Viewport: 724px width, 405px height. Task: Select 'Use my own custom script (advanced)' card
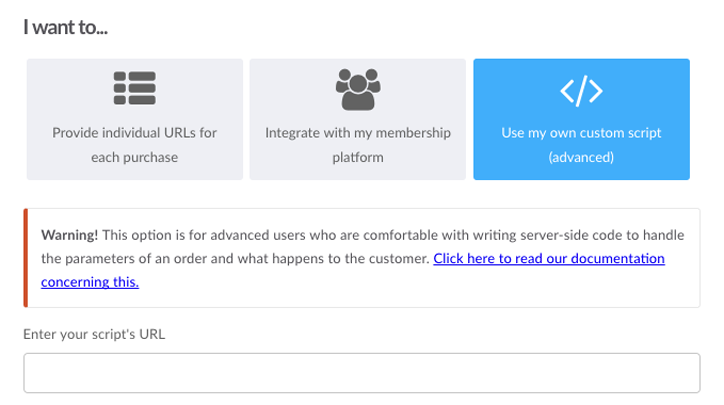(581, 119)
